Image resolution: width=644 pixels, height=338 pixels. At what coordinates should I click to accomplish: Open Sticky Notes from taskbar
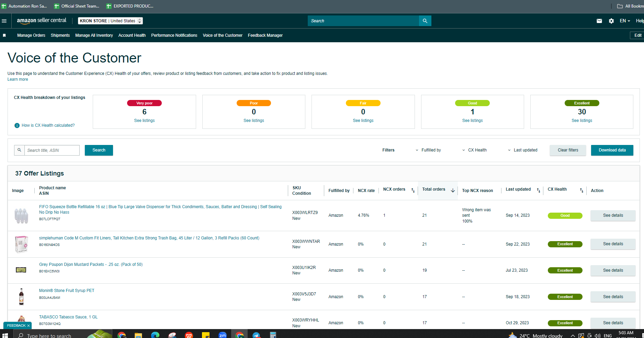pos(206,335)
